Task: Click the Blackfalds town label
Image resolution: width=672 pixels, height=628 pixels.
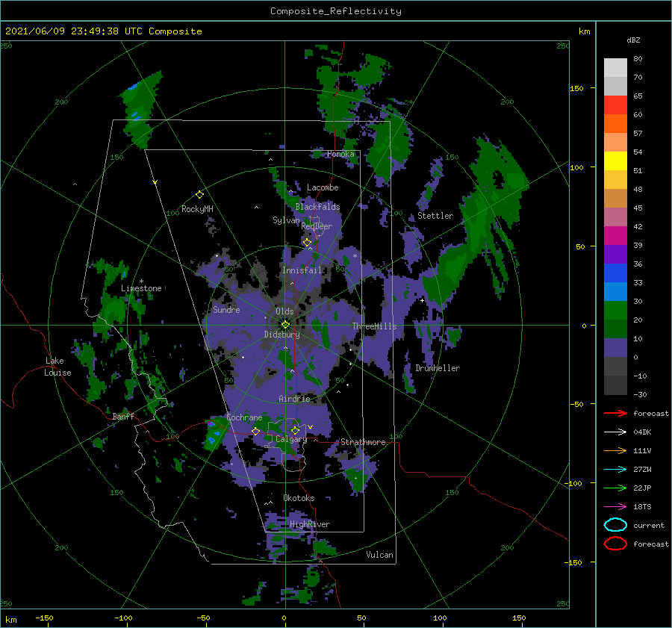Action: [x=317, y=207]
